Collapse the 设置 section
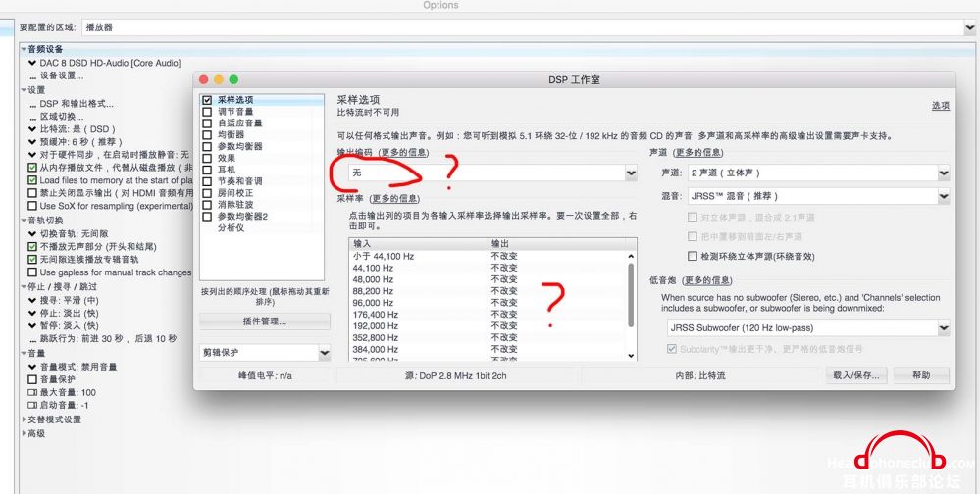980x494 pixels. (24, 90)
